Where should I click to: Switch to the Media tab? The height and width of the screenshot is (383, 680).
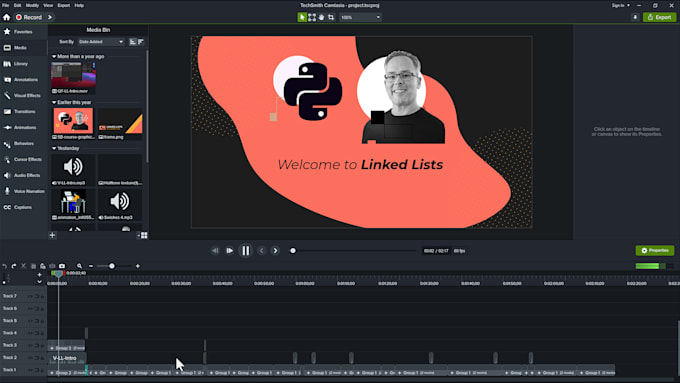click(x=23, y=48)
